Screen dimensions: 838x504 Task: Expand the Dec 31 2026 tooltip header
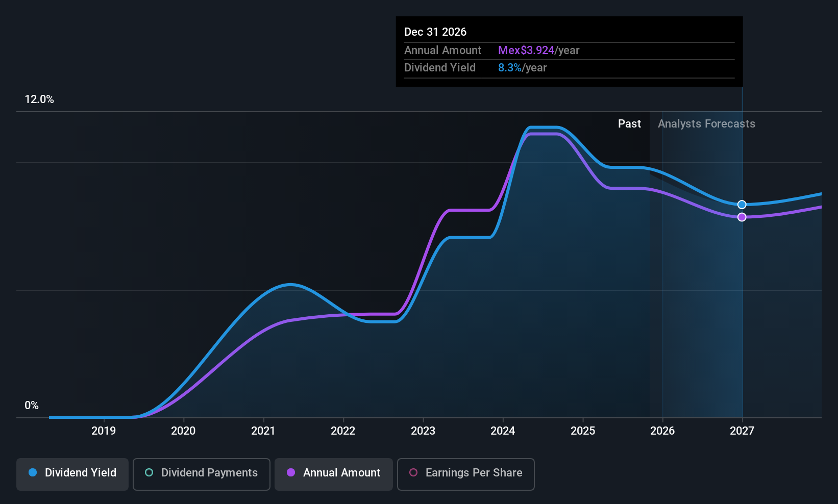(435, 32)
